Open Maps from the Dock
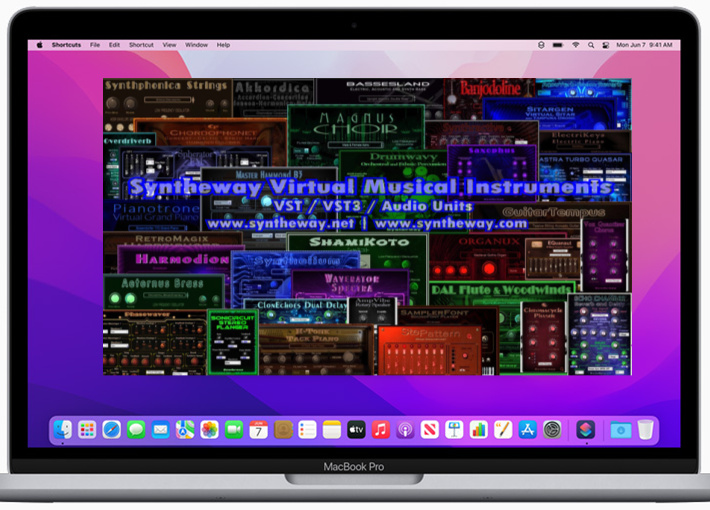 coord(185,429)
